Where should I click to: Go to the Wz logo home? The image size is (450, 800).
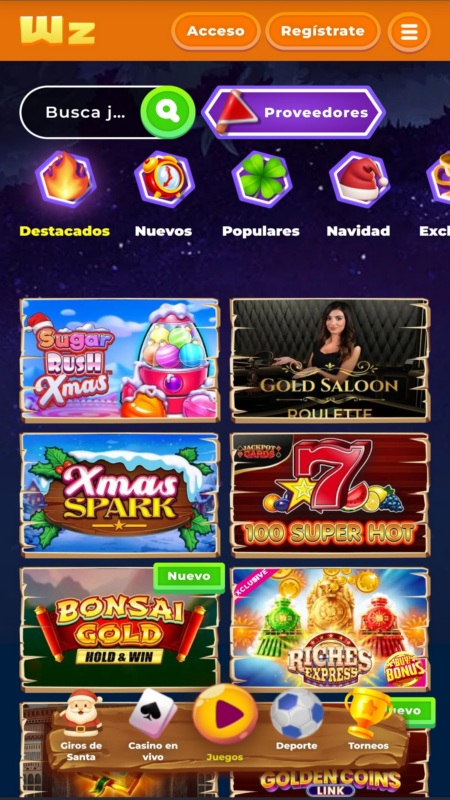(x=58, y=31)
